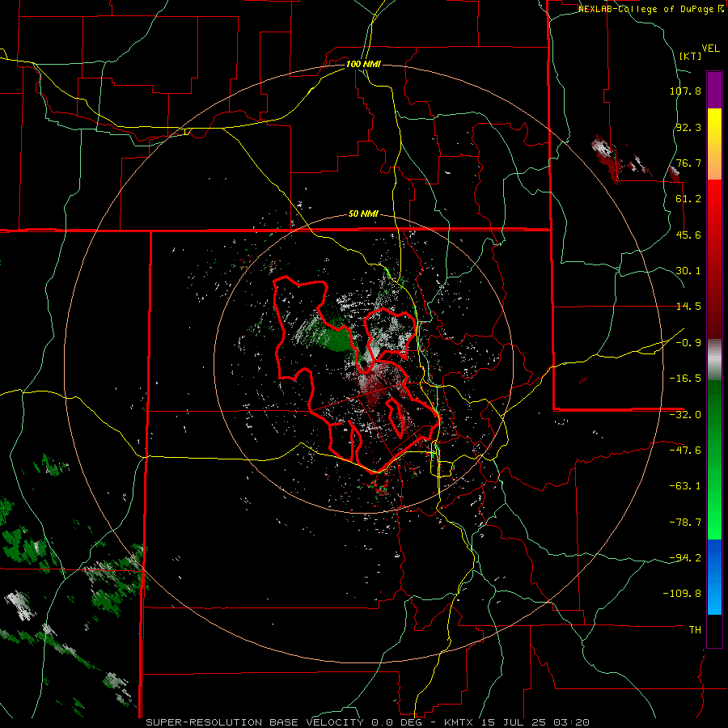728x728 pixels.
Task: Click the gray near-zero segment of color bar
Action: (x=714, y=360)
